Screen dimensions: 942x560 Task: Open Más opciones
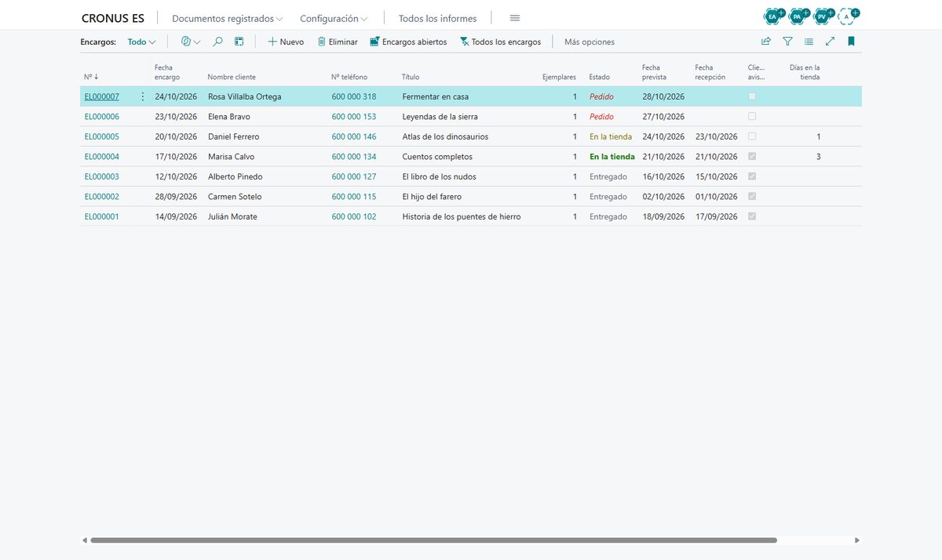(590, 42)
